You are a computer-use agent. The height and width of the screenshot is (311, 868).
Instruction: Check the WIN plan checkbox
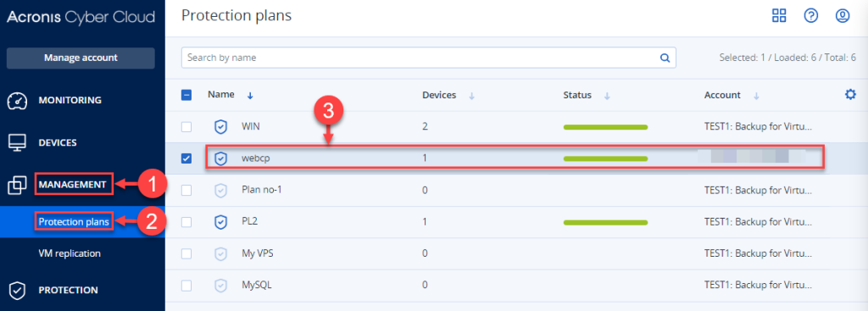(186, 127)
